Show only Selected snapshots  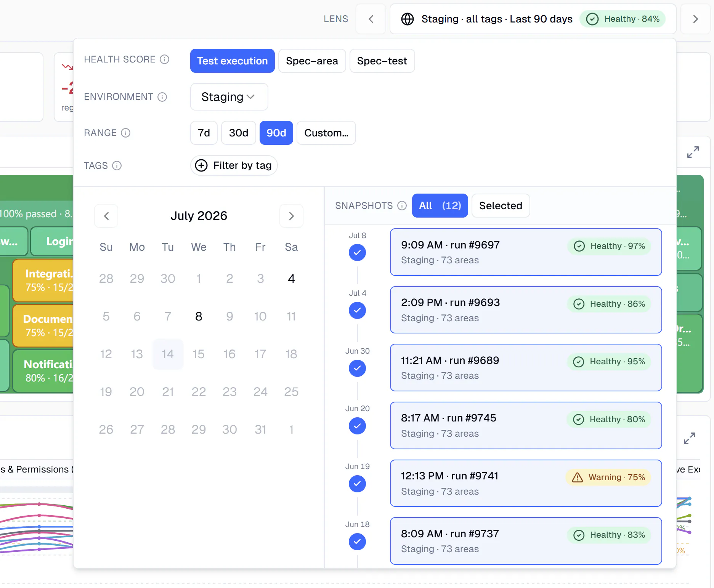click(501, 206)
